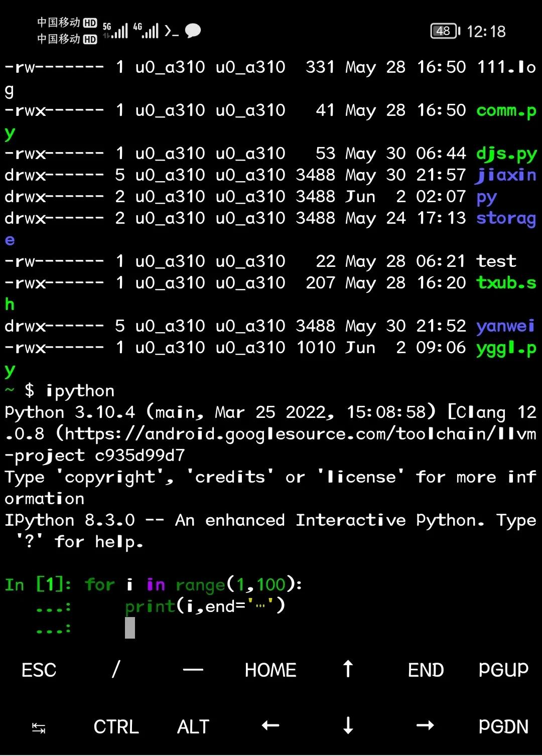The width and height of the screenshot is (542, 756).
Task: Tap the HOME key in extra keys bar
Action: tap(270, 670)
